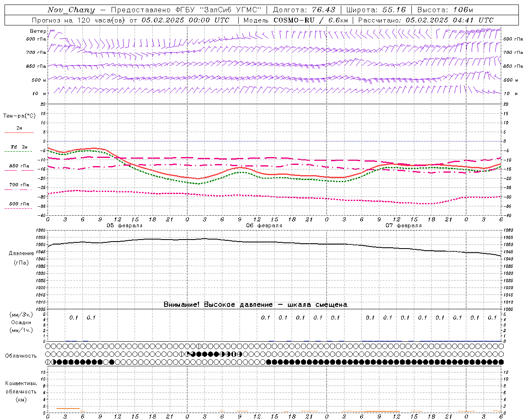Click the 'Давление' pressure panel label
525x420 pixels.
[21, 253]
